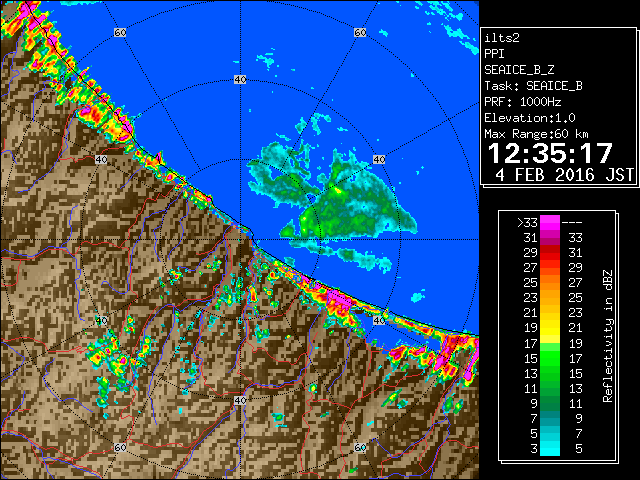Click the 'ilts2' radar site label
This screenshot has height=480, width=640.
pos(502,38)
